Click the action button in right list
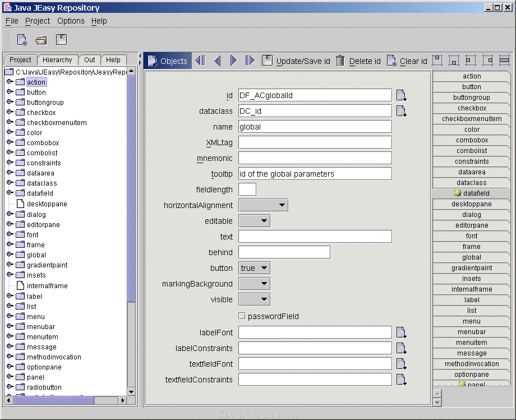 (x=472, y=76)
